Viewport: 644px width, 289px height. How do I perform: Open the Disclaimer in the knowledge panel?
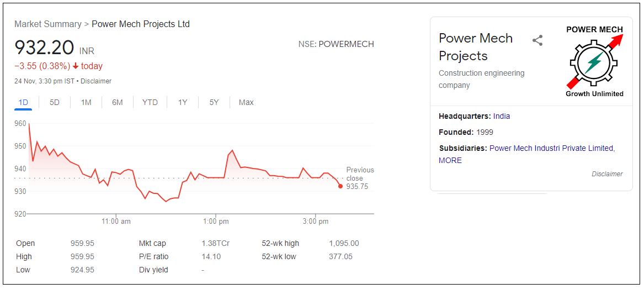click(607, 174)
